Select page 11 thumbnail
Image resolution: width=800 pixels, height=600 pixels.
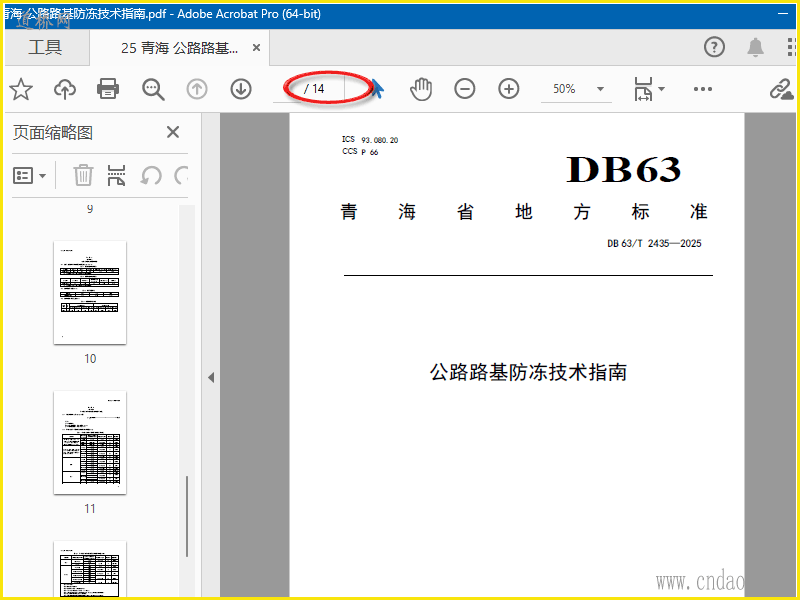coord(90,442)
